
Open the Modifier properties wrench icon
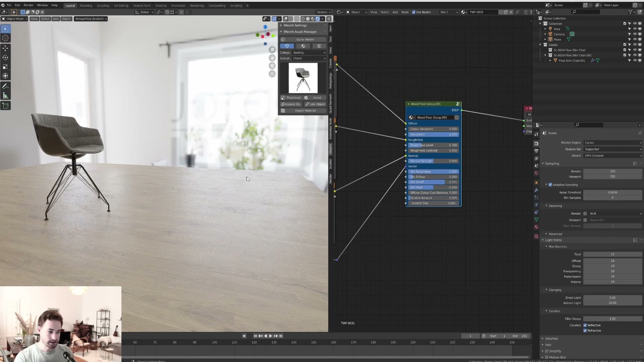tap(536, 190)
